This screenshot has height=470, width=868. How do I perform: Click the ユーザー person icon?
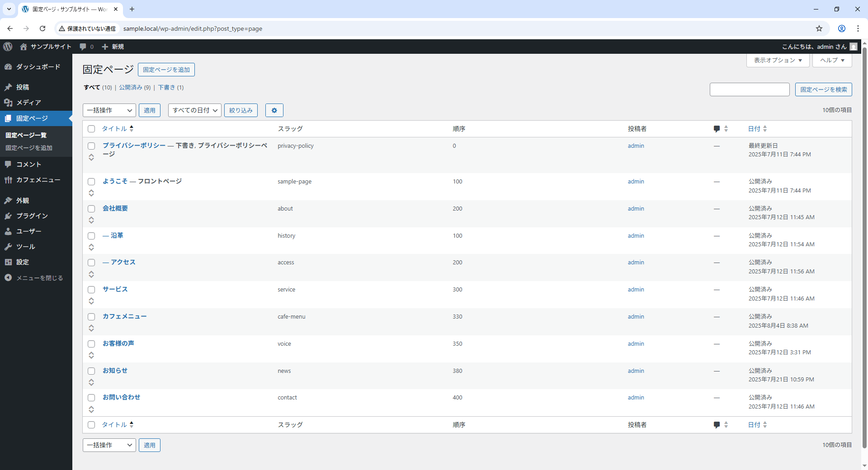tap(8, 231)
